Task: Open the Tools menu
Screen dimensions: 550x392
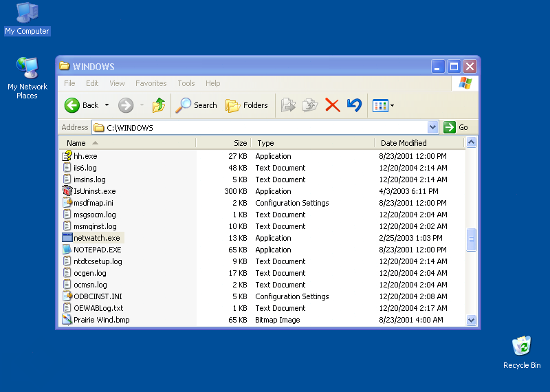Action: (186, 83)
